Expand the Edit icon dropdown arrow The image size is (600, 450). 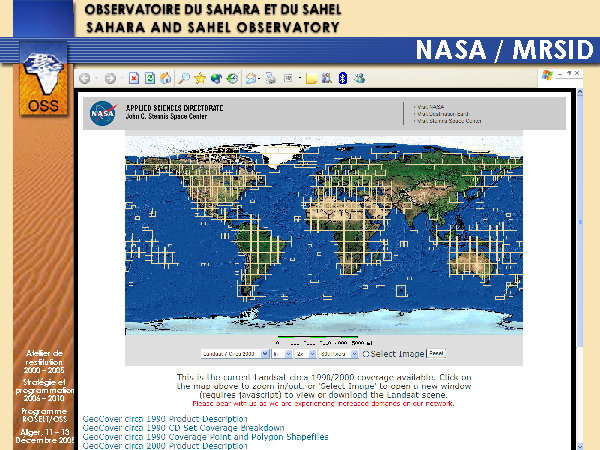coord(300,78)
